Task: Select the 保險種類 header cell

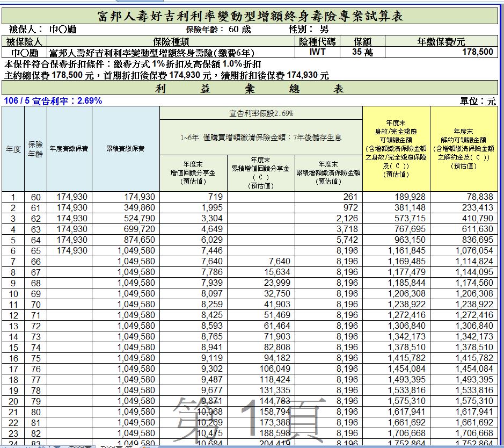Action: 171,41
